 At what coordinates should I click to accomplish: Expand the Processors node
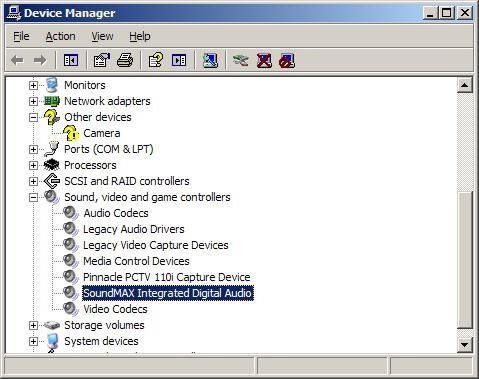pos(33,165)
